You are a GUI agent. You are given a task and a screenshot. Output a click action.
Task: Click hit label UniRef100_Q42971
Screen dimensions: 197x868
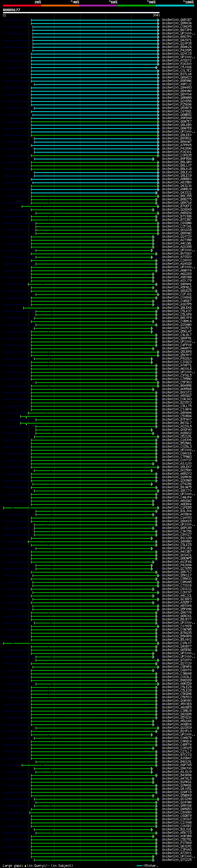pos(177,40)
